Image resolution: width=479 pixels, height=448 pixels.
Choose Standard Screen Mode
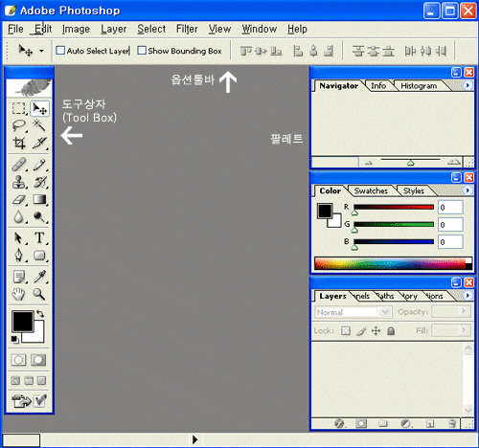pos(15,380)
